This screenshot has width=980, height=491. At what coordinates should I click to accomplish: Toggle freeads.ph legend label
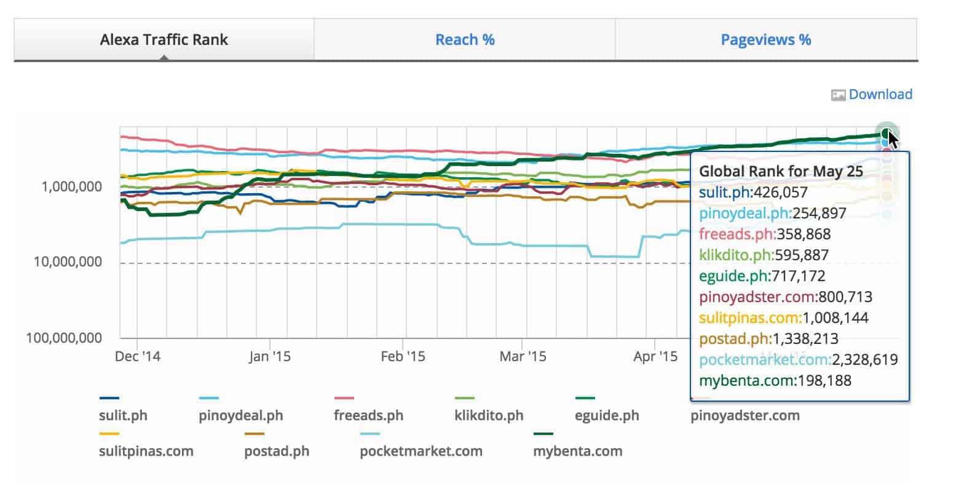tap(368, 415)
